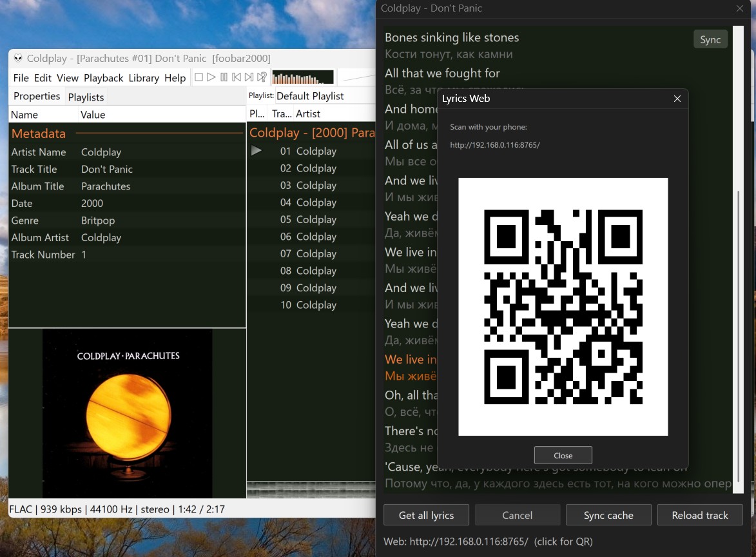Screen dimensions: 756x557
Task: Click the http://192.168.0.116:8765/ URL in dialog
Action: [x=495, y=144]
